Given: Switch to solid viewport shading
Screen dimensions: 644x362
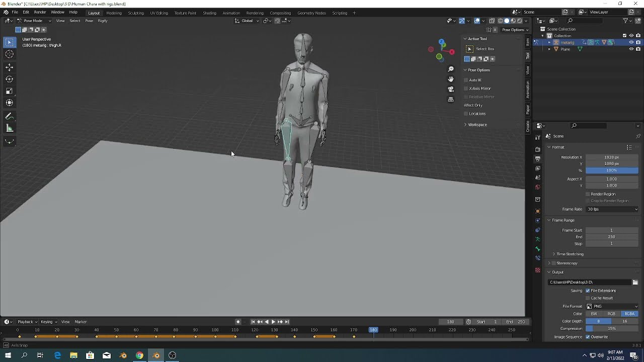Looking at the screenshot, I should pyautogui.click(x=507, y=21).
